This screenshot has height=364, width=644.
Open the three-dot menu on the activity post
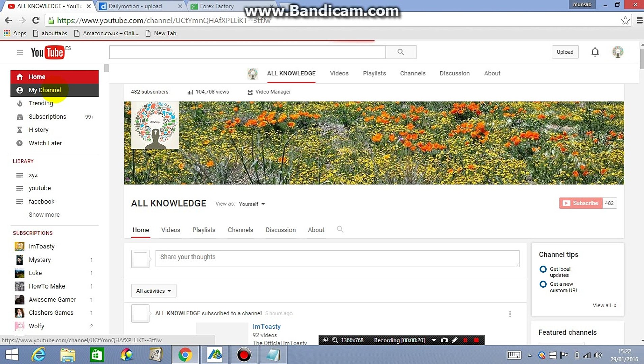point(510,314)
